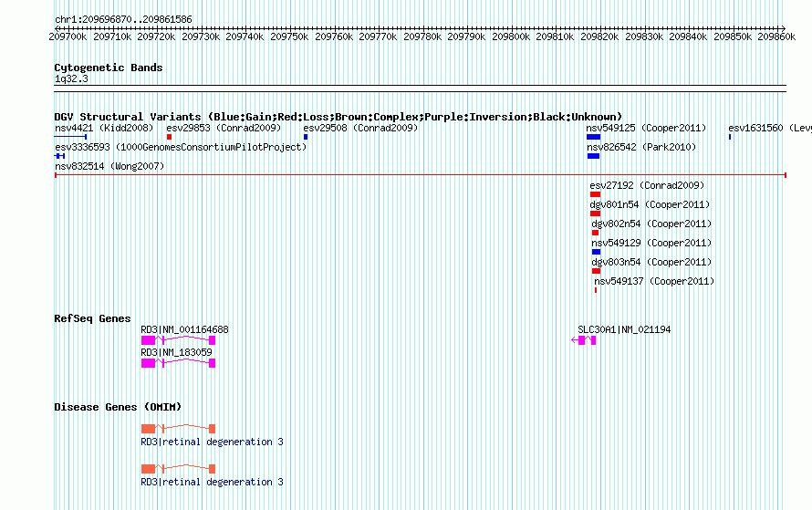This screenshot has height=510, width=812.
Task: Click the esv29508 (Conrad2009) label
Action: point(360,128)
